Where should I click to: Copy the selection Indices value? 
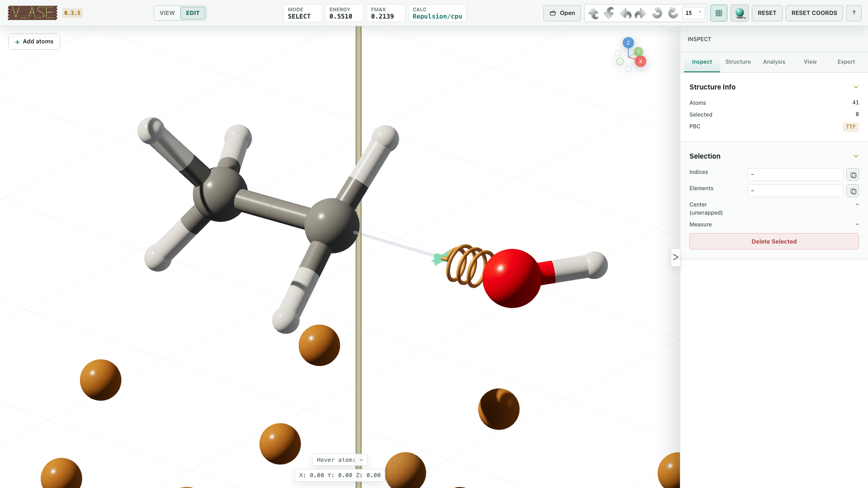point(853,175)
